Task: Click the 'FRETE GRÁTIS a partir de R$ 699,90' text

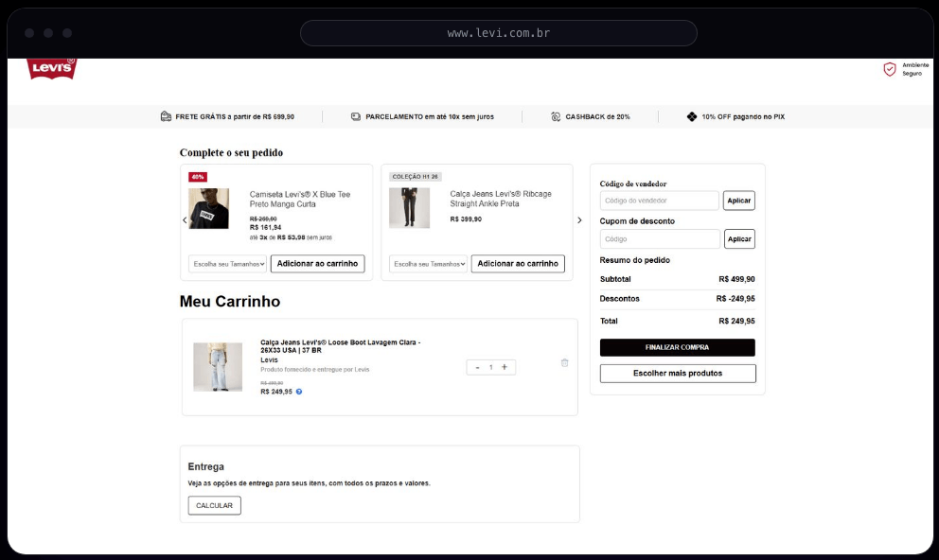Action: click(235, 116)
